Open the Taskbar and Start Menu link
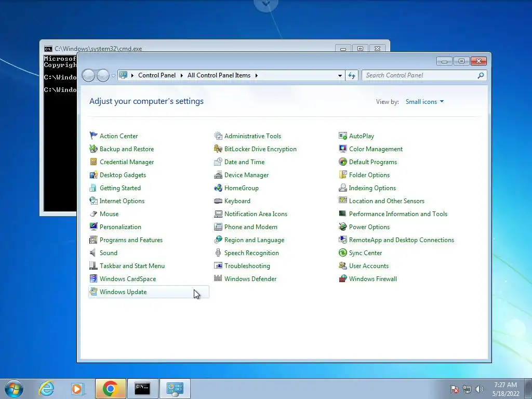 [132, 266]
